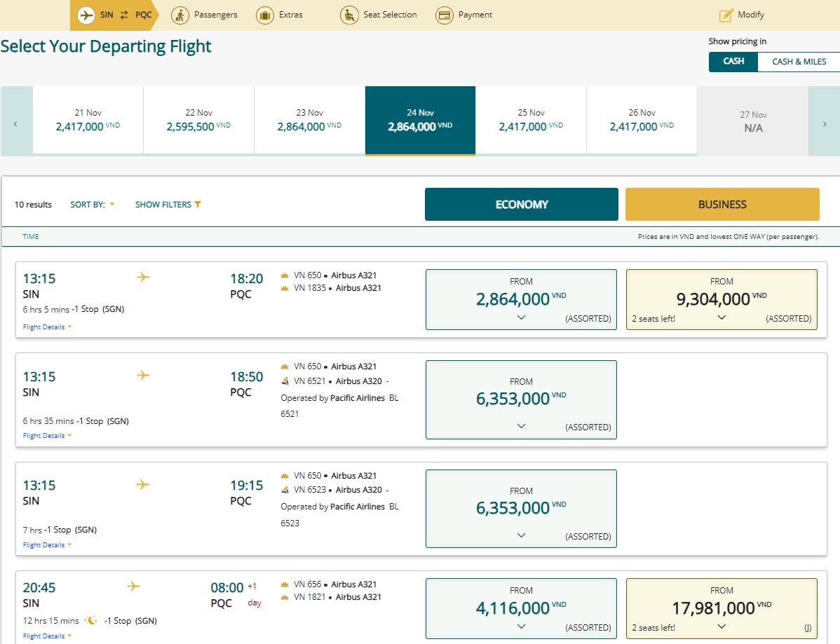Expand the 2,864,000 VND economy fare
Viewport: 840px width, 644px height.
click(521, 317)
